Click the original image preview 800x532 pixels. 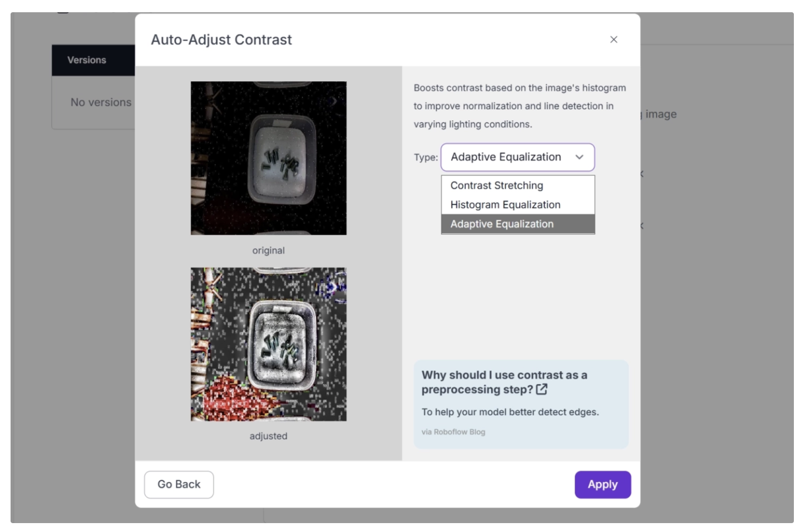coord(268,158)
